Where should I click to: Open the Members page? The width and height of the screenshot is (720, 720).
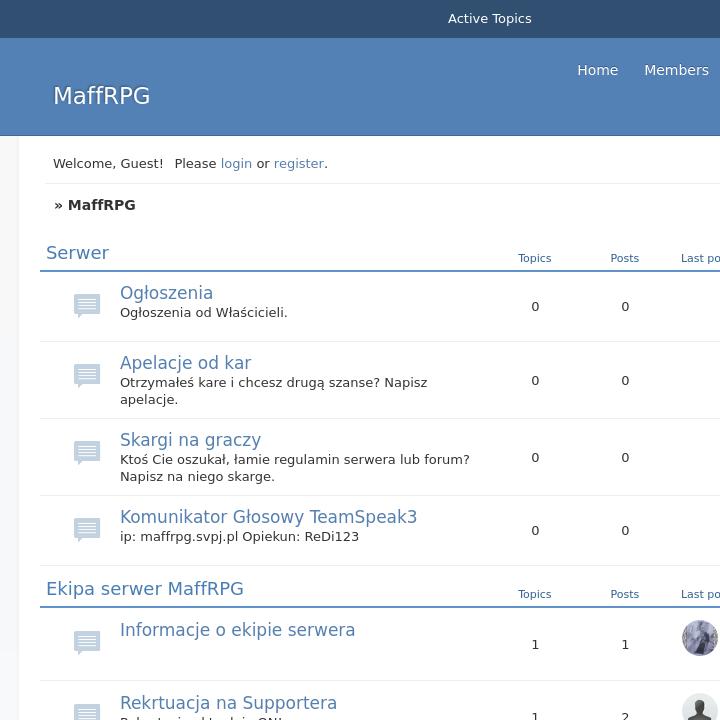click(676, 70)
